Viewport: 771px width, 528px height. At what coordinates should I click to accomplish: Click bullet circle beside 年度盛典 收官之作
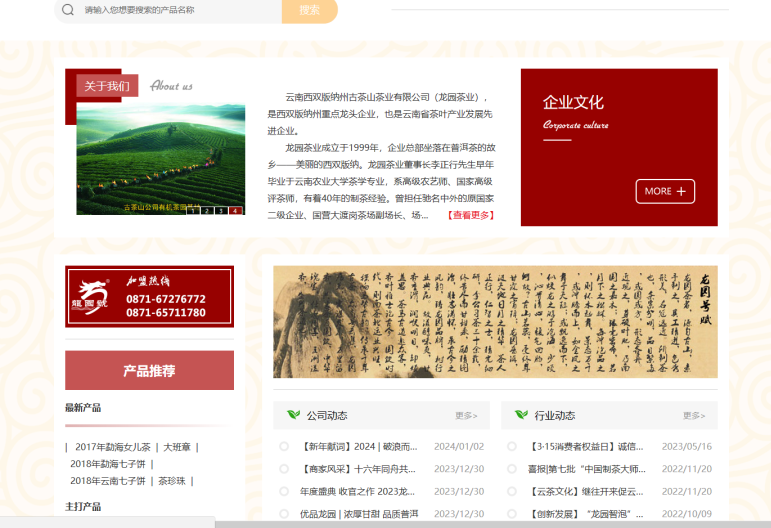(284, 492)
